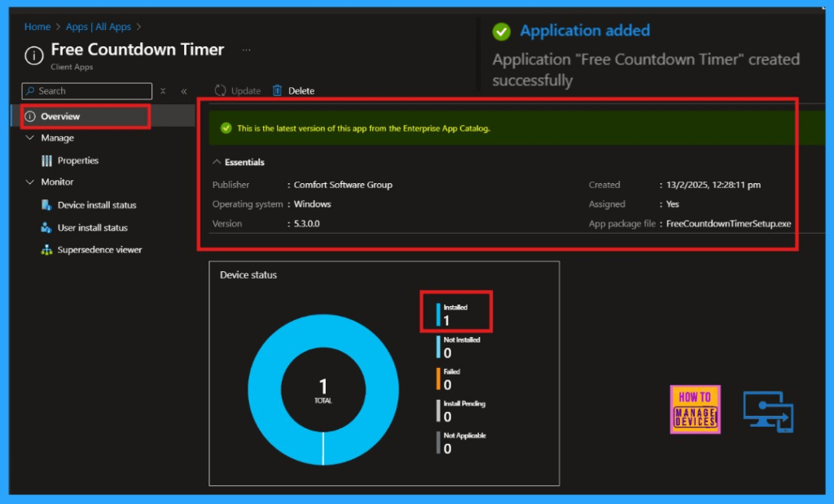Collapse the Monitor section

coord(30,182)
